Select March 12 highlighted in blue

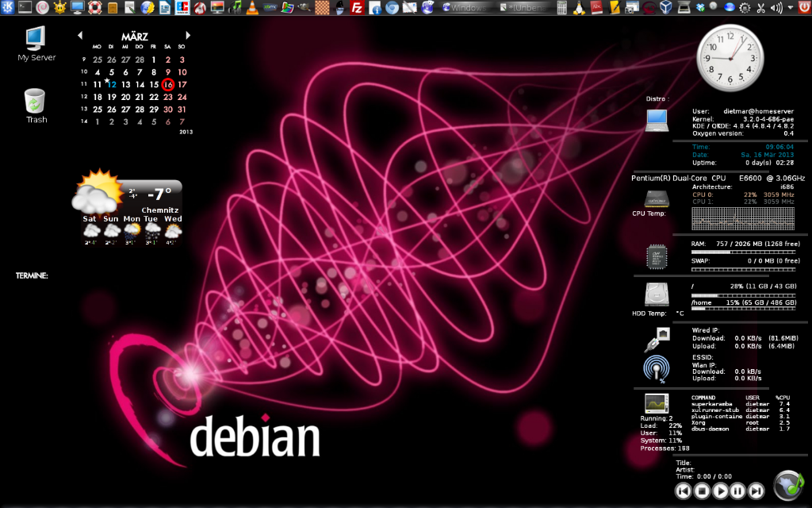click(x=112, y=84)
